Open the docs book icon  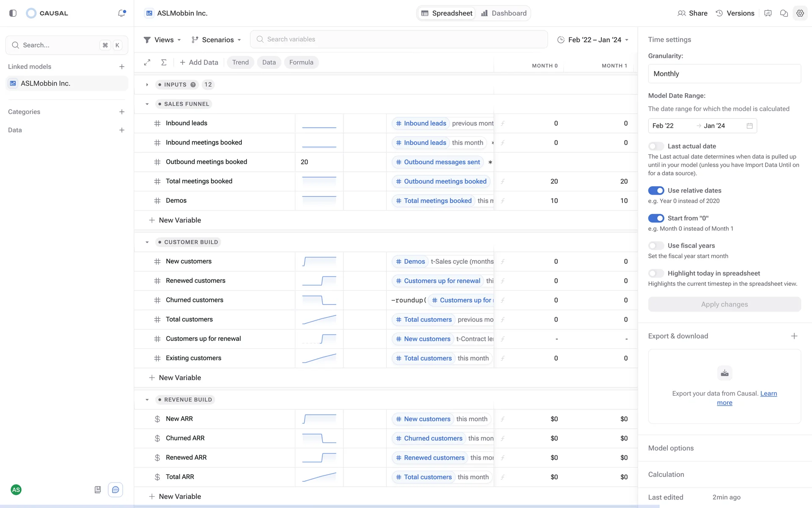98,490
